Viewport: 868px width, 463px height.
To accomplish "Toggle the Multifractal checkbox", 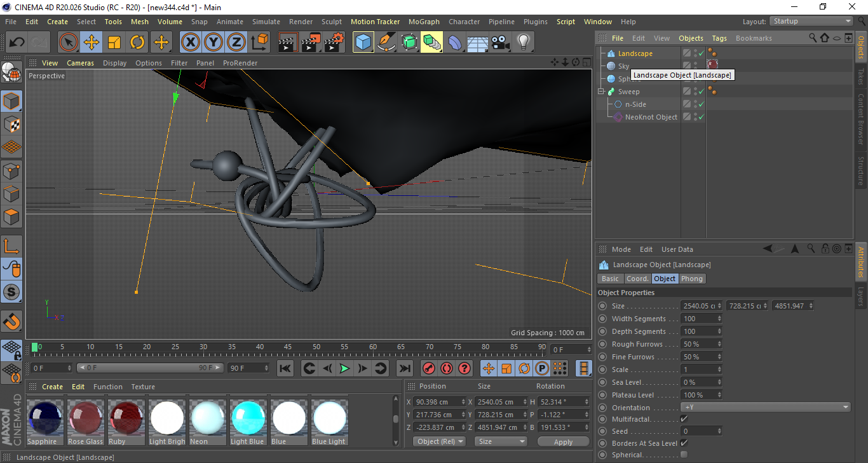I will [684, 419].
